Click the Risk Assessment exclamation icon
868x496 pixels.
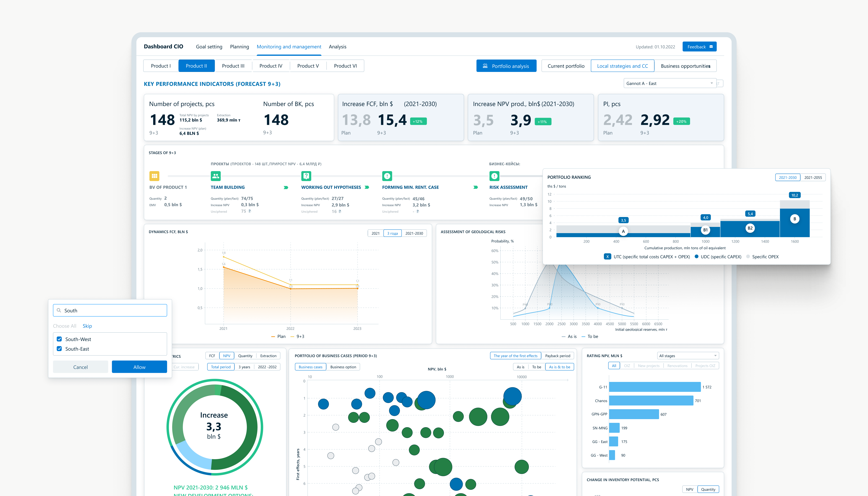pos(494,176)
